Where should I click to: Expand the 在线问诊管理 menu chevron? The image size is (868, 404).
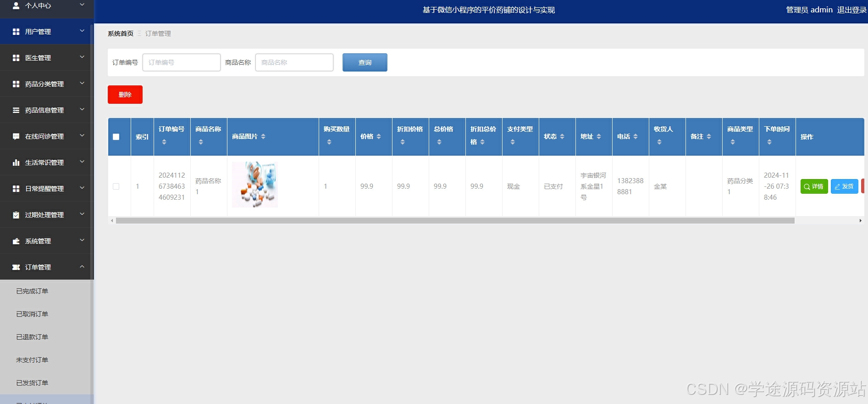[82, 135]
